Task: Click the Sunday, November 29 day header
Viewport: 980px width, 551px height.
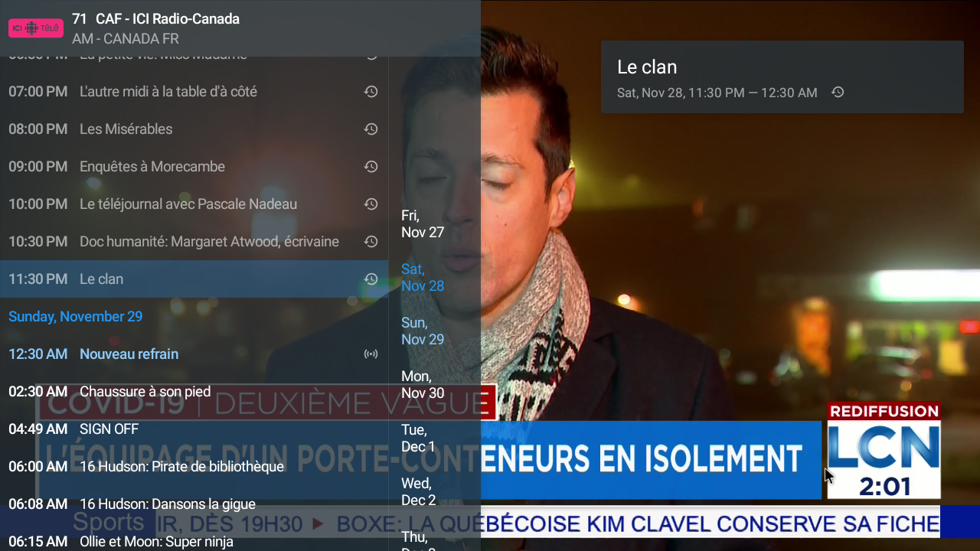Action: coord(75,317)
